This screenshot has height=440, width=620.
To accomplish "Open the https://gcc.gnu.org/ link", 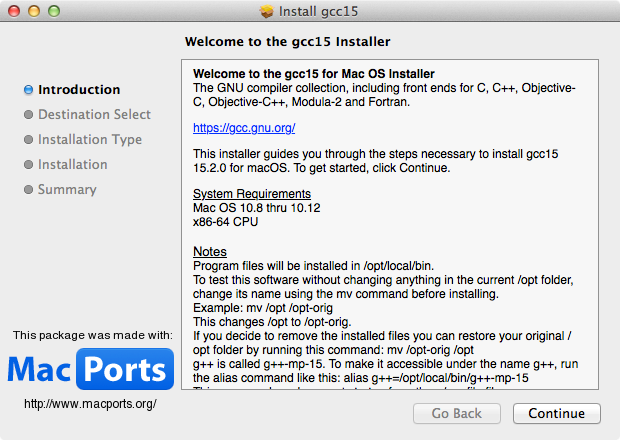I will [x=244, y=128].
